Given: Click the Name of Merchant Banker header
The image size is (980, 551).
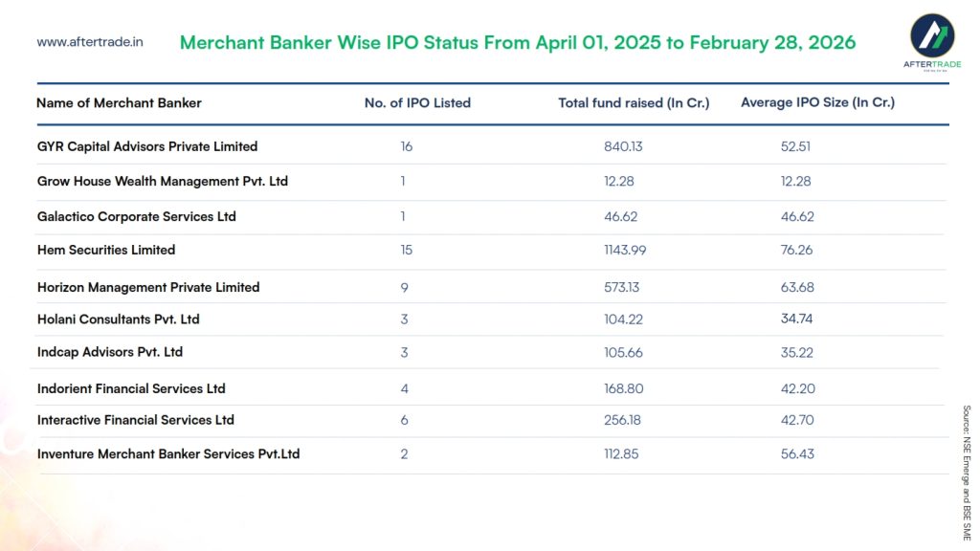Looking at the screenshot, I should point(119,102).
